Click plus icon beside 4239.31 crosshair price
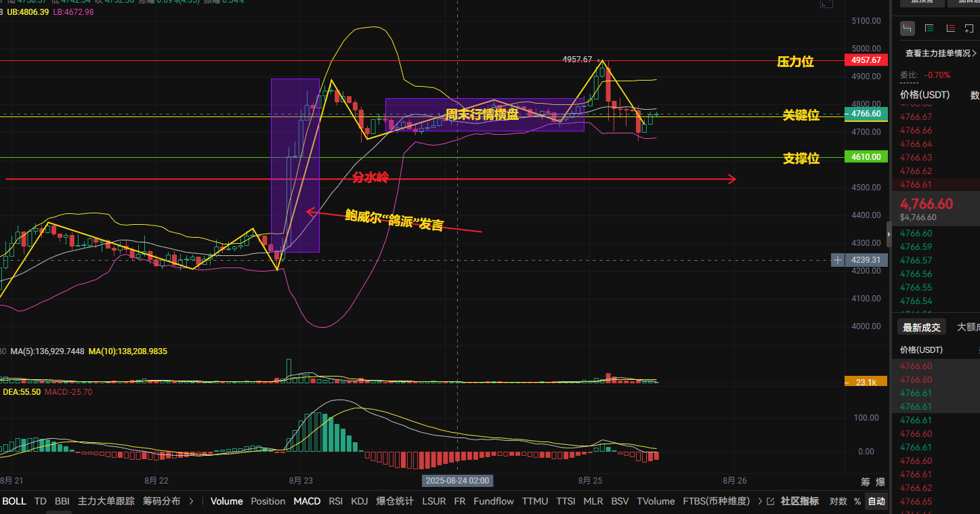Viewport: 980px width, 514px height. click(838, 260)
